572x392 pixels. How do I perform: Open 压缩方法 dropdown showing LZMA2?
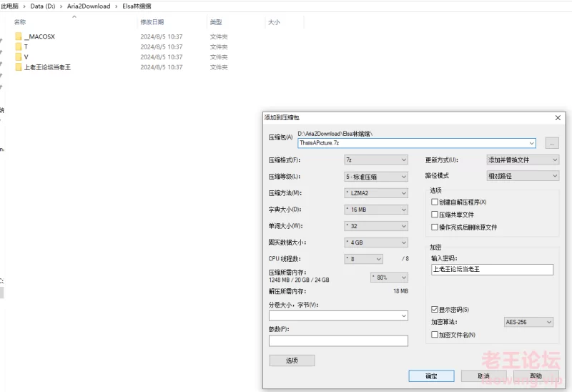point(376,193)
